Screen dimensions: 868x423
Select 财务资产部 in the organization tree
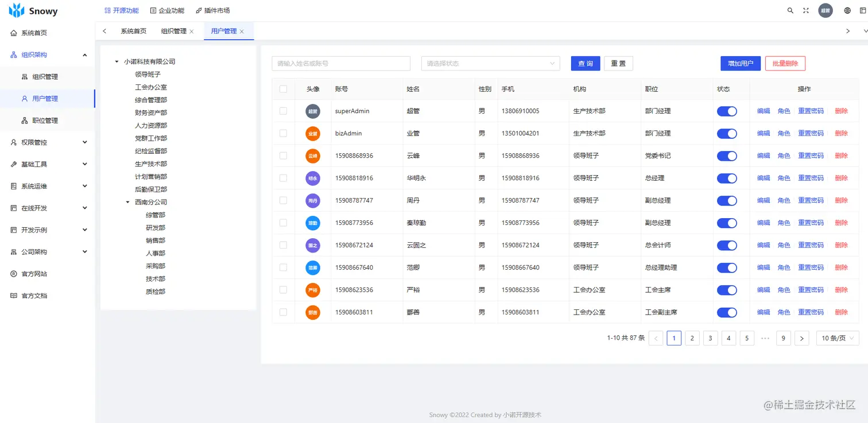tap(151, 112)
